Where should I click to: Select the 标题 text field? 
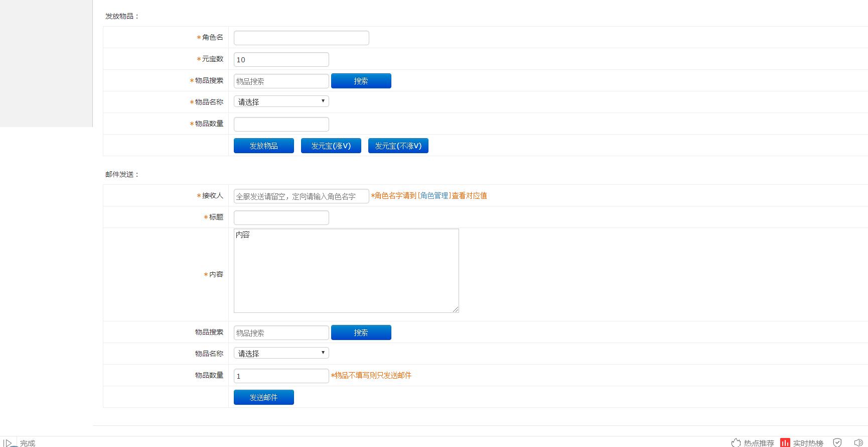281,217
